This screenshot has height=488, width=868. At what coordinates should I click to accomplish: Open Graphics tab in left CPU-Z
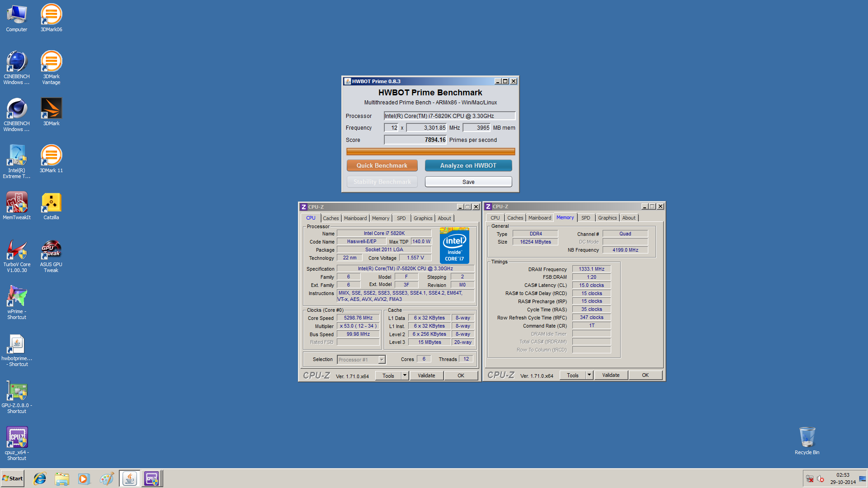(x=423, y=218)
